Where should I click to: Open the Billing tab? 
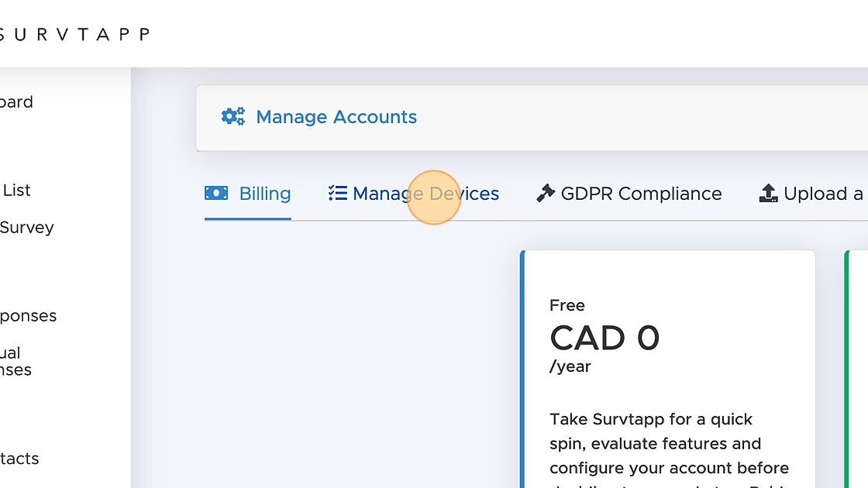click(247, 194)
